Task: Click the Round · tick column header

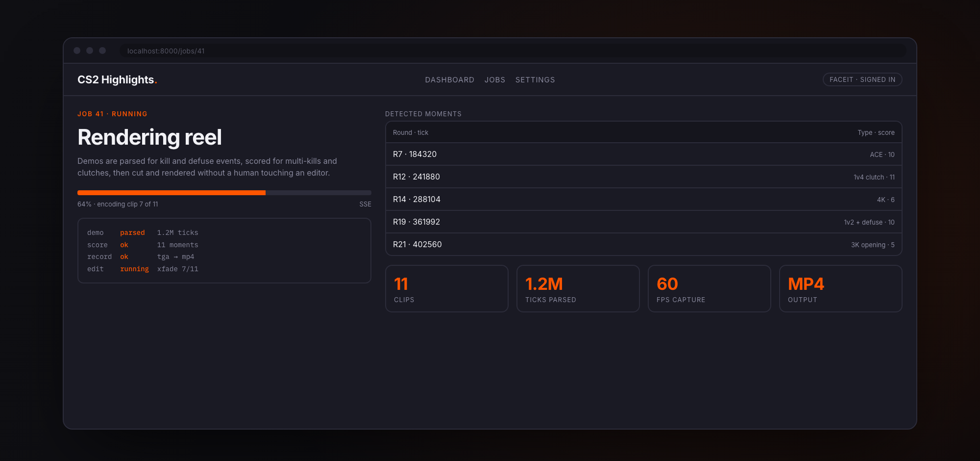Action: click(x=411, y=132)
